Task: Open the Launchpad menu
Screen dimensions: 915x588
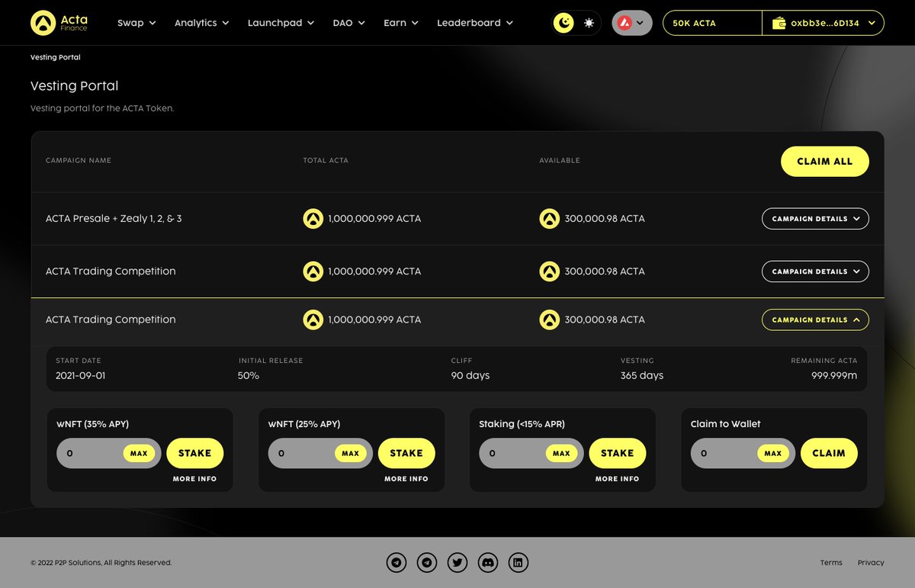Action: click(281, 23)
